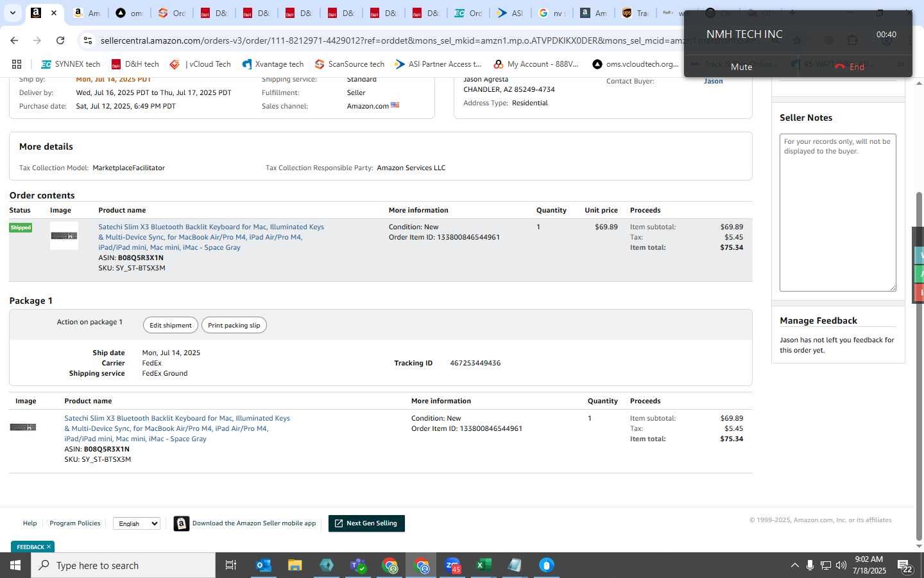924x578 pixels.
Task: Open D&H tech bookmark
Action: coord(135,64)
